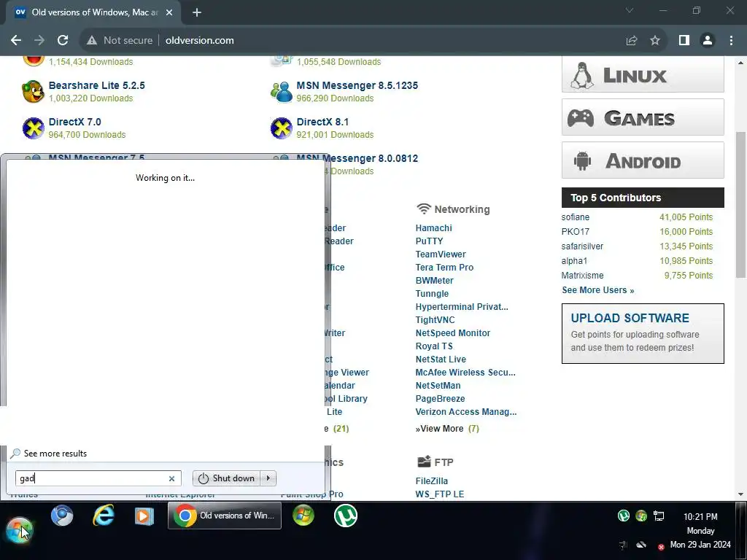The image size is (747, 560).
Task: Open the WS_FTP LE link
Action: pos(440,494)
